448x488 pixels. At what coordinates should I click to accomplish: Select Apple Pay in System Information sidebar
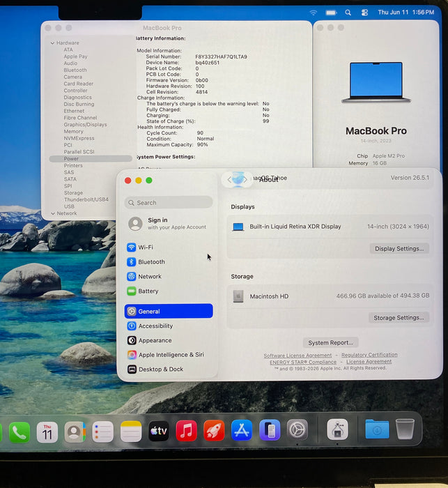pyautogui.click(x=75, y=56)
